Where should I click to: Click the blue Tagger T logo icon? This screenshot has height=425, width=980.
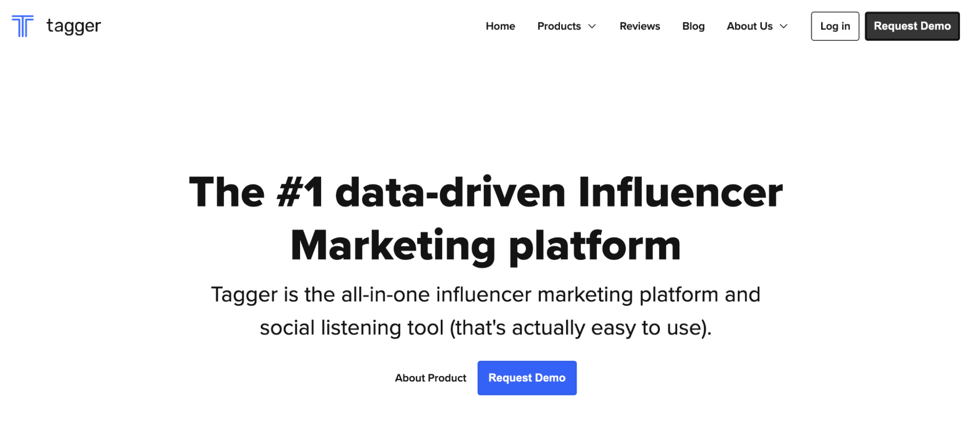[x=23, y=26]
